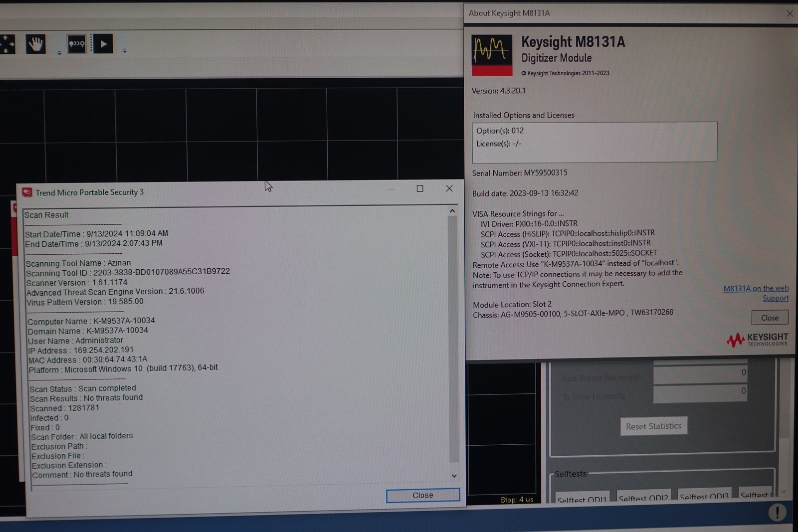Click the Close button in Trend Micro dialog

coord(423,495)
